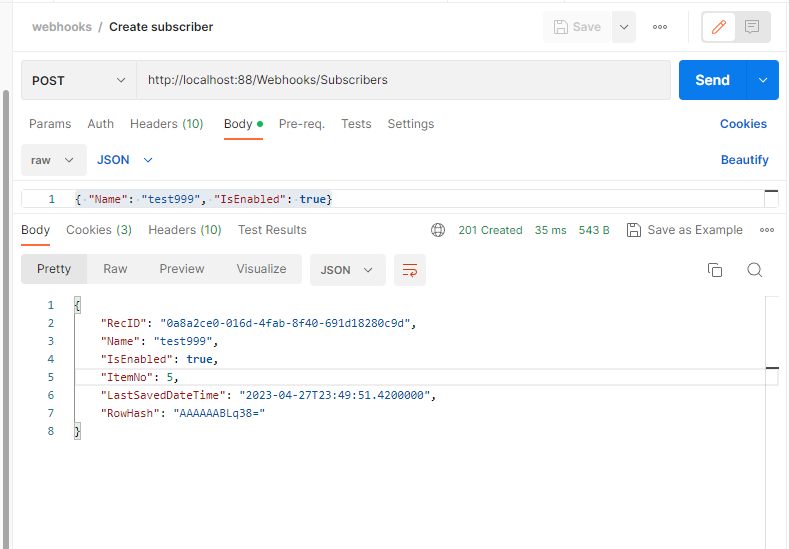Screen dimensions: 789x549
Task: Toggle the response line wrap icon
Action: (x=410, y=270)
